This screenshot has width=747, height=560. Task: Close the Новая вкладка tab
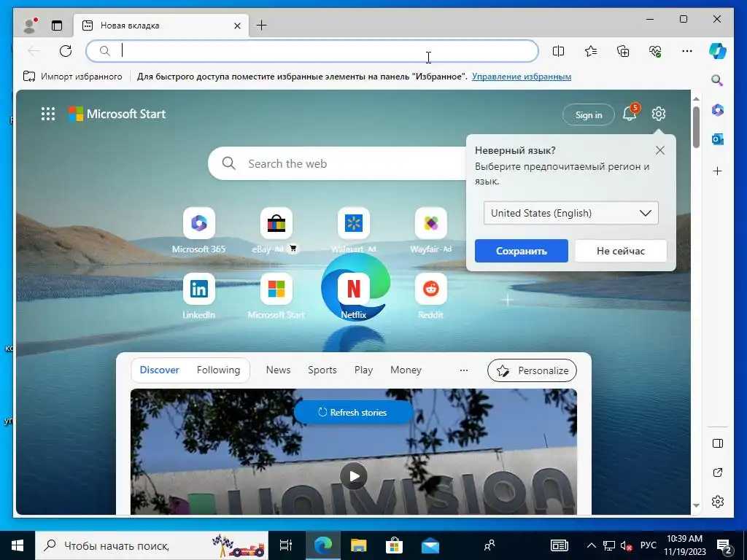coord(237,26)
